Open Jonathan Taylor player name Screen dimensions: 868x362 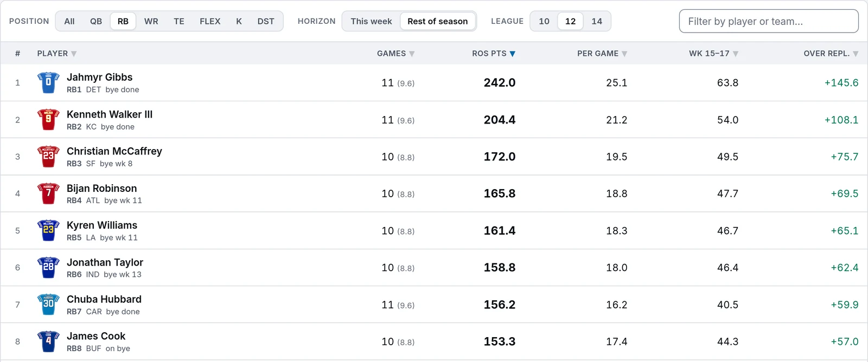105,262
